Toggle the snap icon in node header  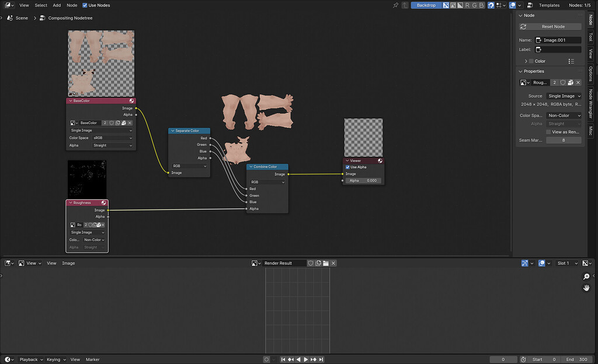[x=491, y=5]
